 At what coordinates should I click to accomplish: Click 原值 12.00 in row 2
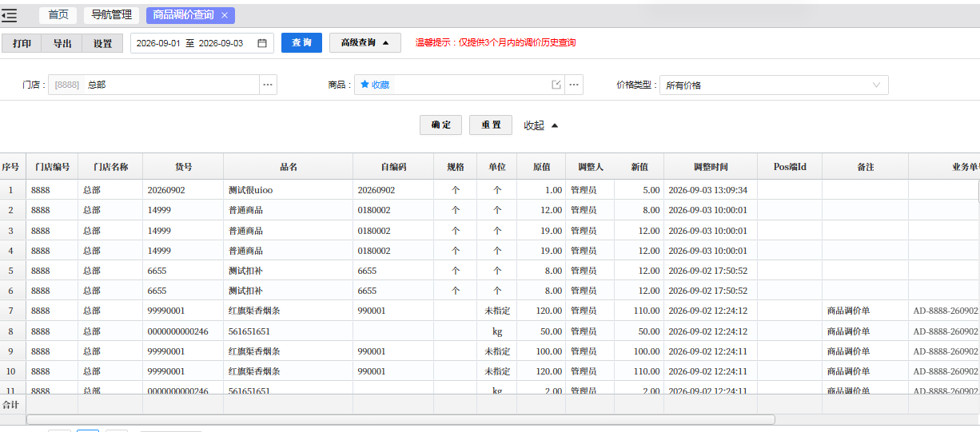coord(551,210)
